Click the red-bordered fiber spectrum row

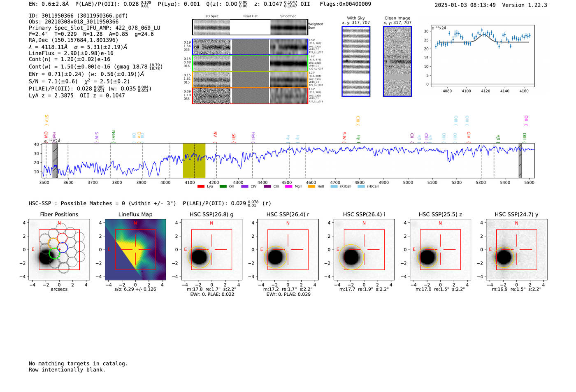(x=250, y=95)
